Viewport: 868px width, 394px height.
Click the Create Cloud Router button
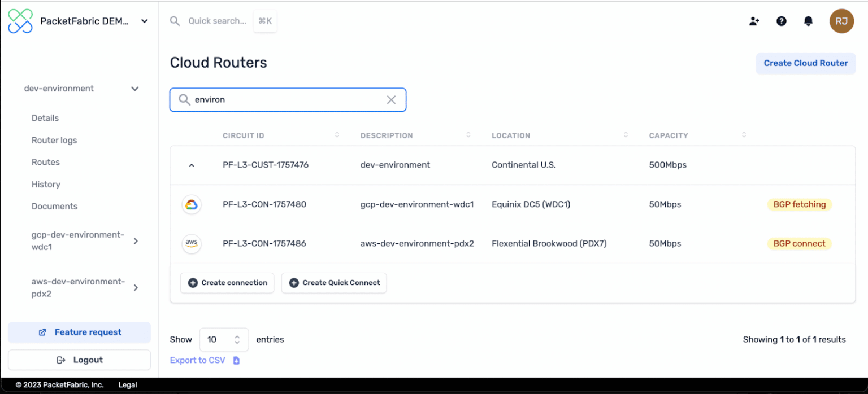pos(805,63)
